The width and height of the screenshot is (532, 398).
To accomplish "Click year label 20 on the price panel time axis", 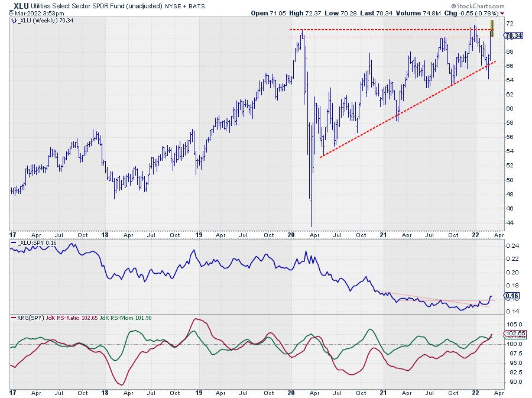I will click(291, 235).
